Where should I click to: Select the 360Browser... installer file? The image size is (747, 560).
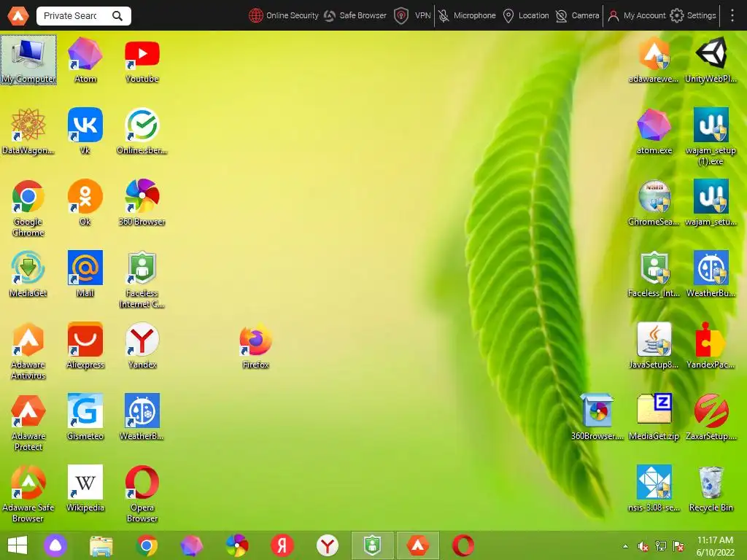coord(597,416)
